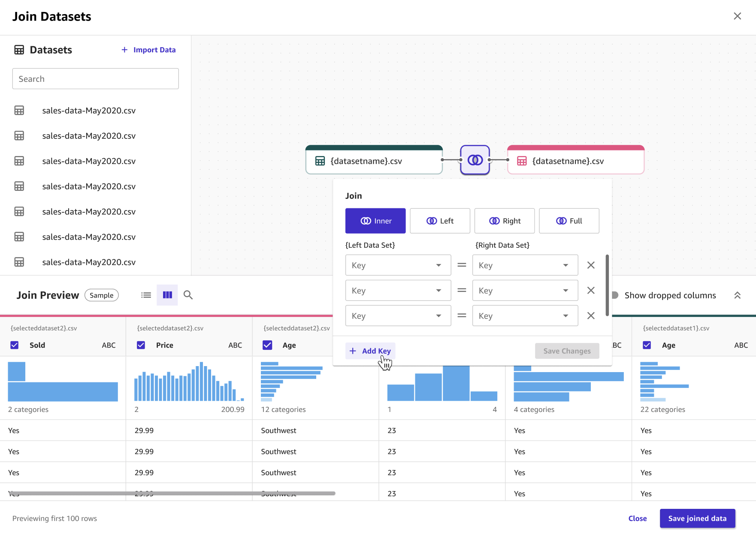The image size is (756, 535).
Task: Switch preview to list view icon
Action: 146,295
